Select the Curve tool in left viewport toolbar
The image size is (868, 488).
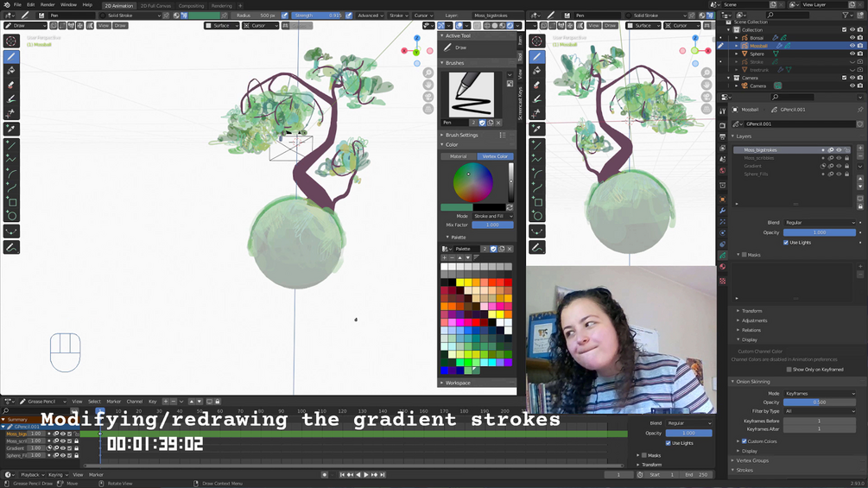[x=11, y=188]
